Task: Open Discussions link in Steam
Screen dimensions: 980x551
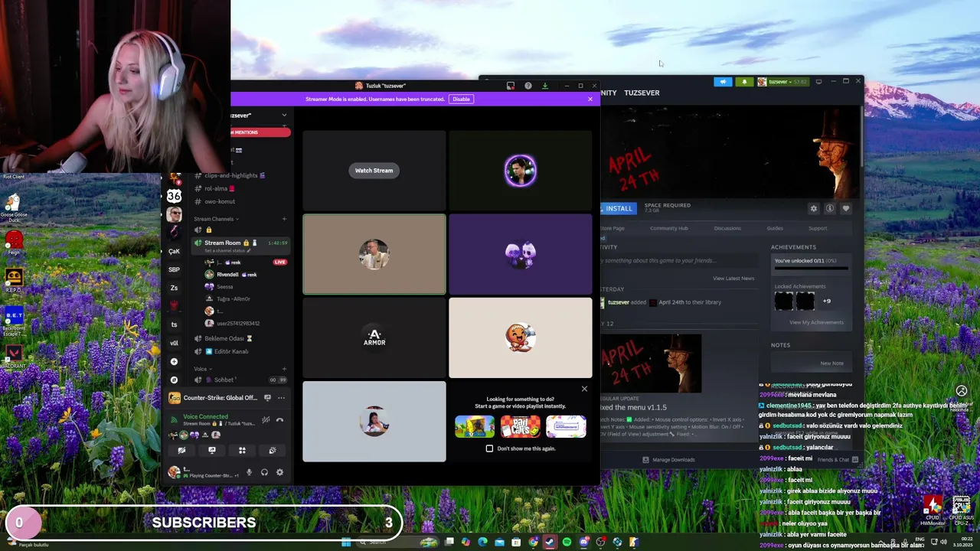Action: (727, 228)
